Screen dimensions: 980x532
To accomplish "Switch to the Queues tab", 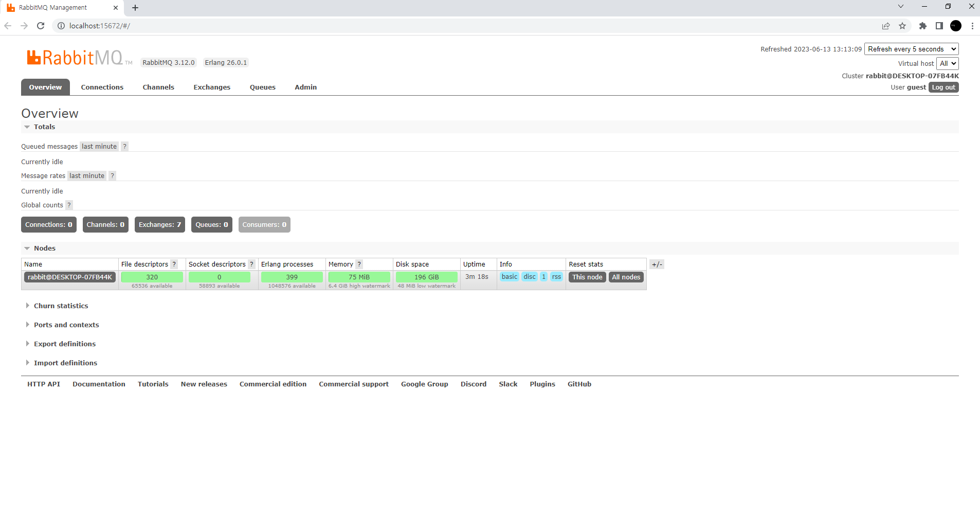I will click(x=263, y=87).
